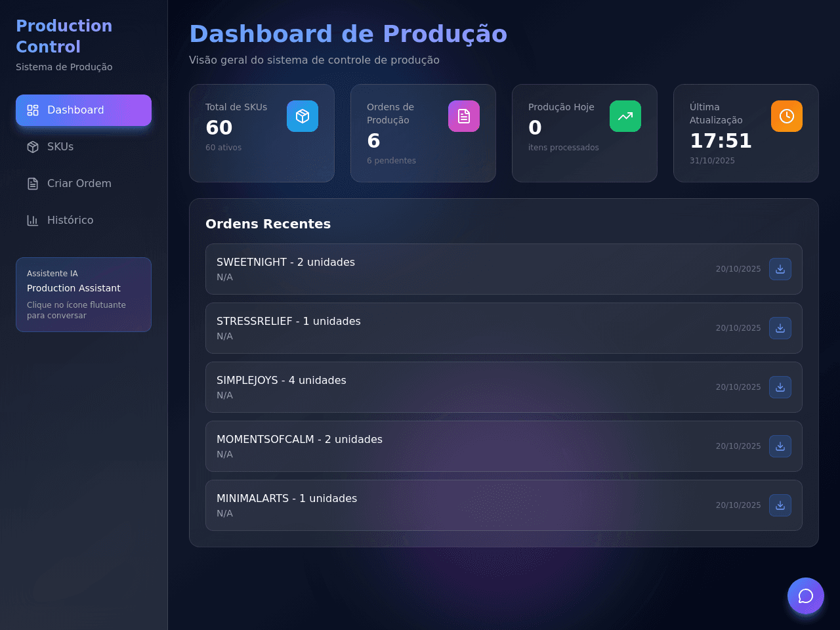Select the STRESSRELIEF - 1 unidades row
Viewport: 840px width, 630px height.
(504, 328)
